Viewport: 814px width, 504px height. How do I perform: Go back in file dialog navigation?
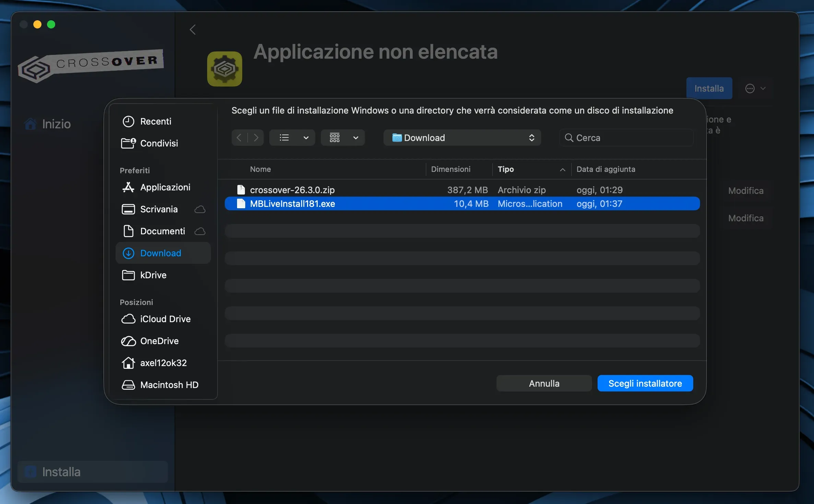coord(239,138)
